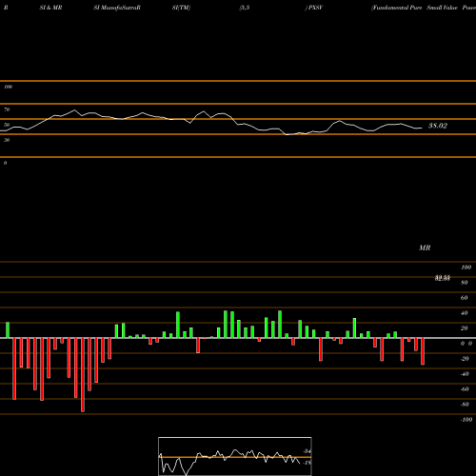Click the 'SI MunafaSutraR' header text

[x=117, y=8]
